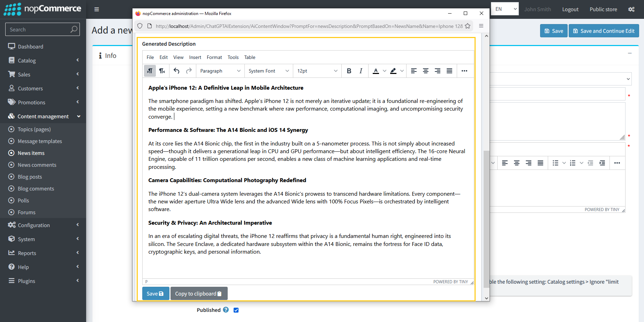
Task: Click Save and Continue Edit
Action: point(604,31)
